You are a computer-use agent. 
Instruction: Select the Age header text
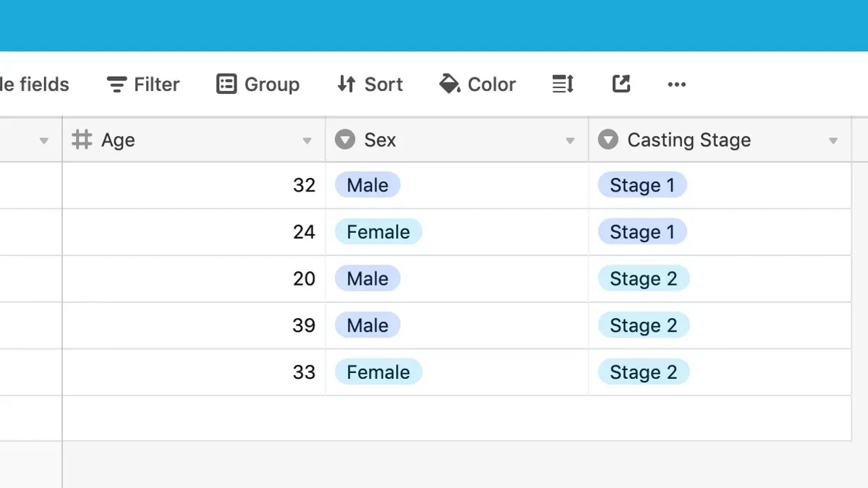pyautogui.click(x=118, y=140)
